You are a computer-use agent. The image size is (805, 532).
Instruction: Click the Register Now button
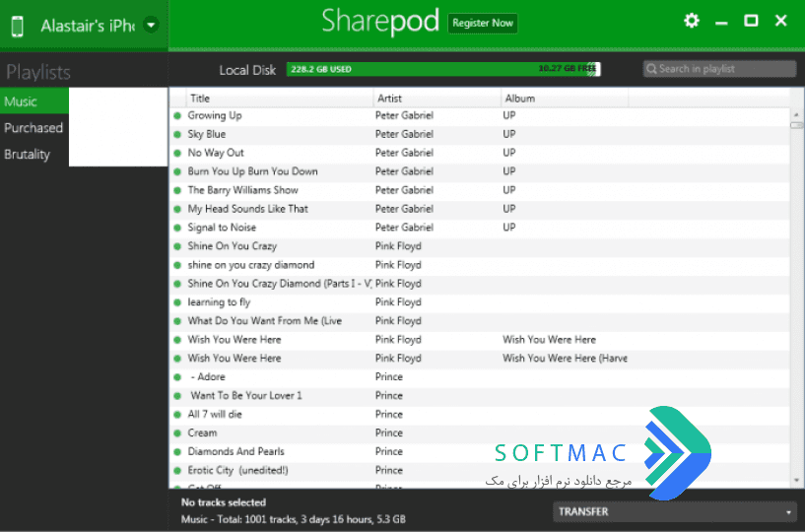click(x=483, y=23)
